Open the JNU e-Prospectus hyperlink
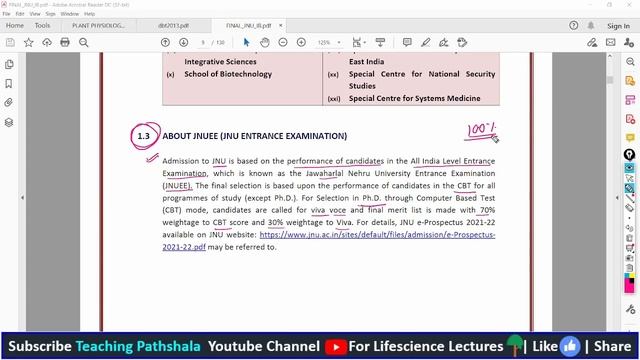This screenshot has height=360, width=640. (x=377, y=235)
